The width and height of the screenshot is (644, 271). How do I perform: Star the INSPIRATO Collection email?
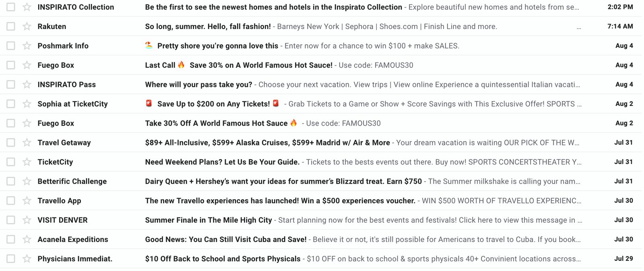(x=27, y=7)
